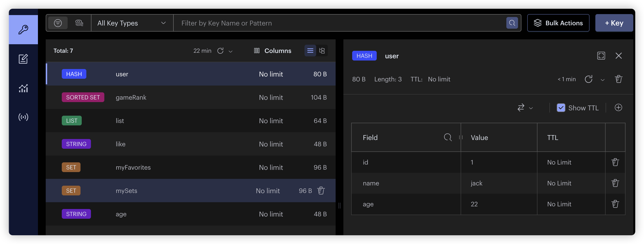Open the Workbench page in sidebar
Image resolution: width=644 pixels, height=244 pixels.
[23, 59]
